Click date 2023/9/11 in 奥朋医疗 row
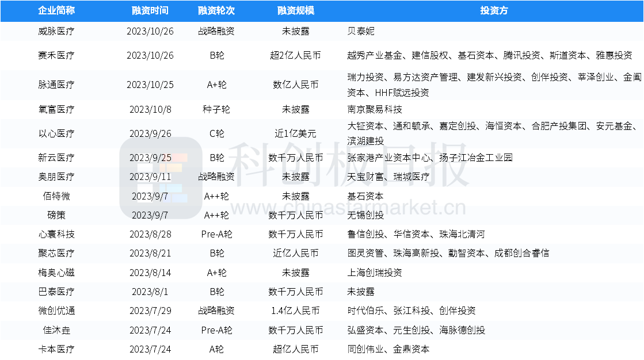The height and width of the screenshot is (360, 644). click(x=150, y=177)
